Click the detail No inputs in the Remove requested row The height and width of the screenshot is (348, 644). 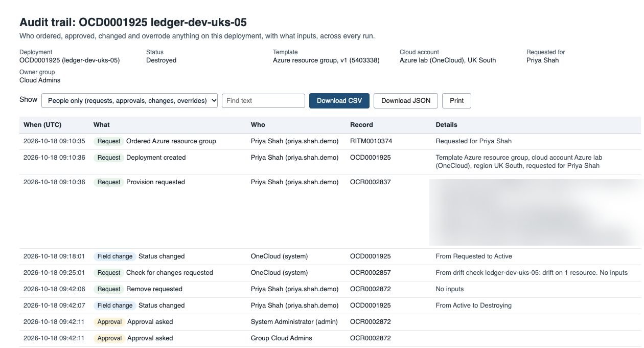450,289
